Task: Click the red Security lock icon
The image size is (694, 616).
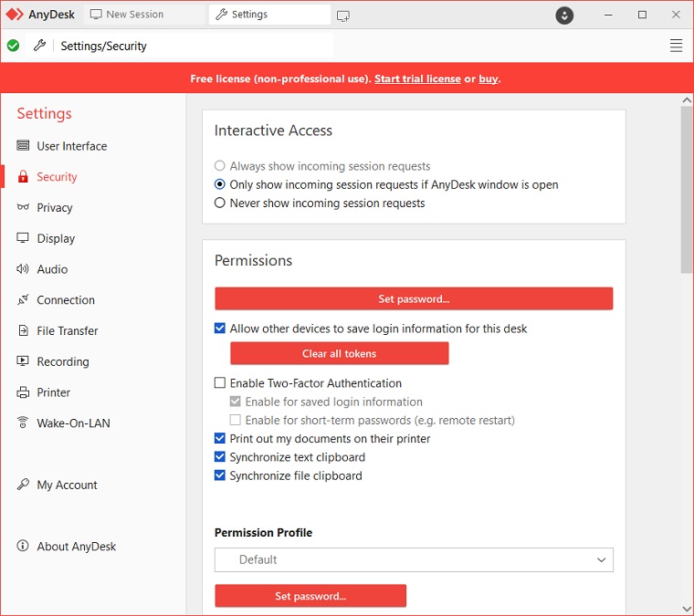Action: (23, 176)
